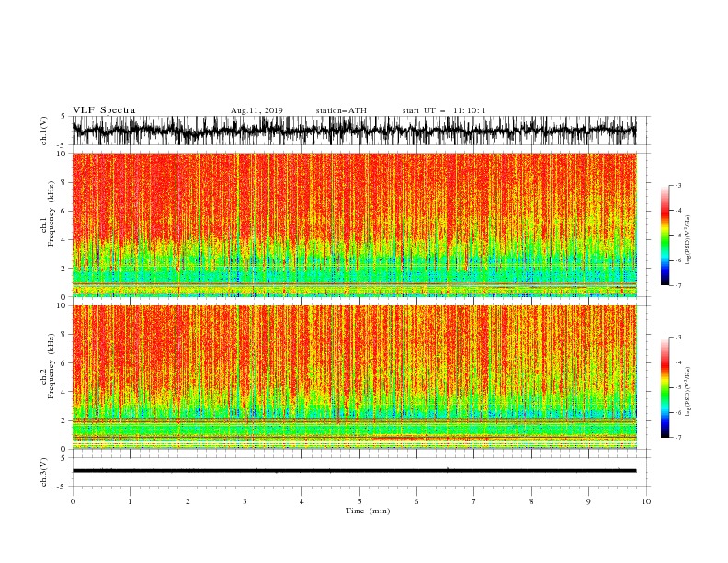The height and width of the screenshot is (563, 728).
Task: Click the "5" tick on ch.1(V) axis
Action: click(x=63, y=116)
